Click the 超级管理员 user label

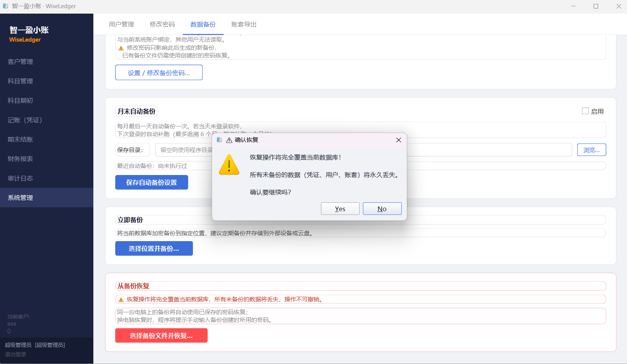coord(35,345)
